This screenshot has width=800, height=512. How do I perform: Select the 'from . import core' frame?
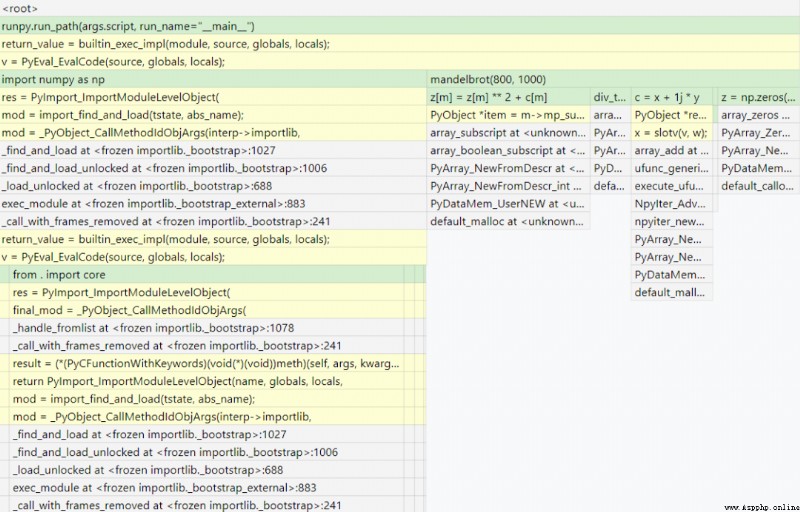(x=206, y=274)
